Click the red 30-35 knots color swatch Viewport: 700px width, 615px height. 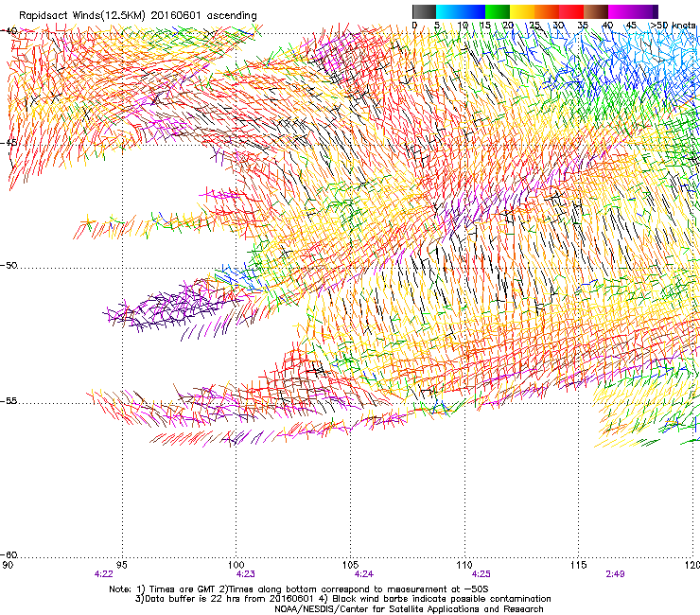pos(571,11)
